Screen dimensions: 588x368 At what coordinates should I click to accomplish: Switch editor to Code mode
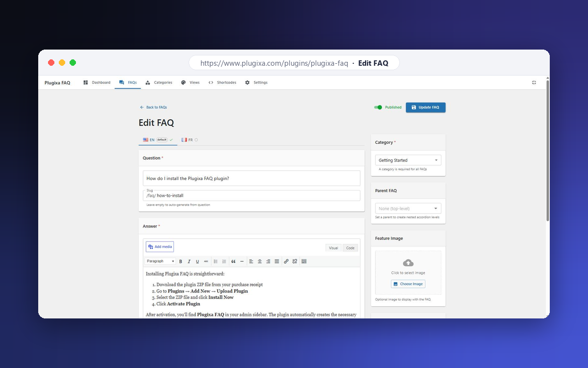point(350,248)
